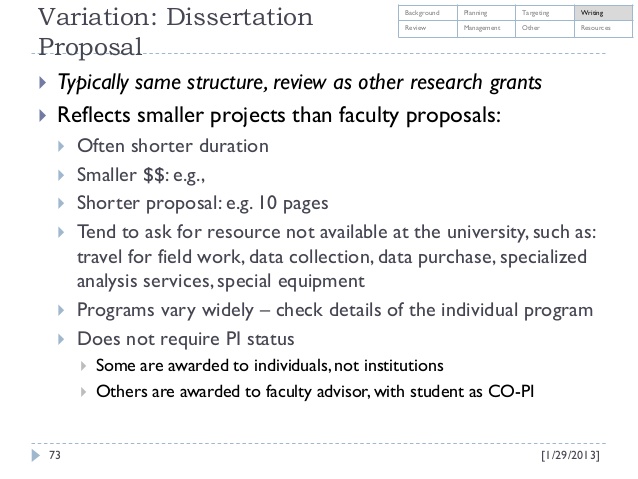This screenshot has width=638, height=479.
Task: Click bullet arrow before 'Does not require PI status'
Action: click(61, 339)
